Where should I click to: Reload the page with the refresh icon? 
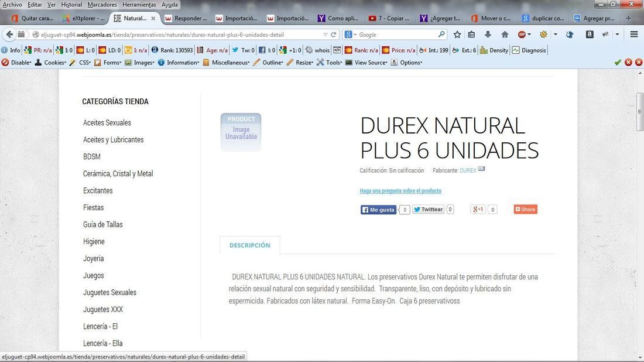(x=334, y=35)
